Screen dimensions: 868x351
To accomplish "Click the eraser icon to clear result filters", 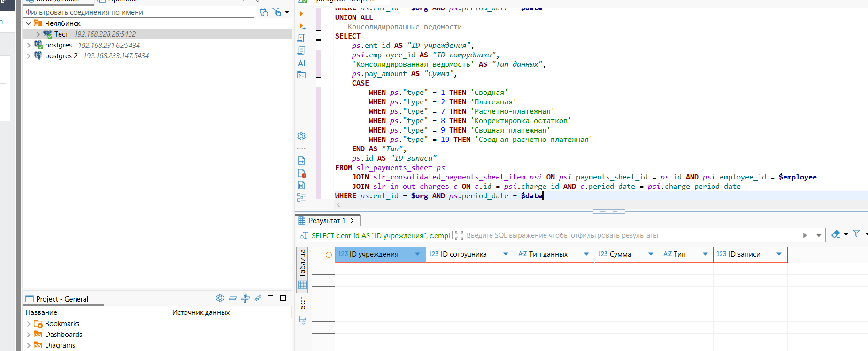I will click(x=836, y=234).
